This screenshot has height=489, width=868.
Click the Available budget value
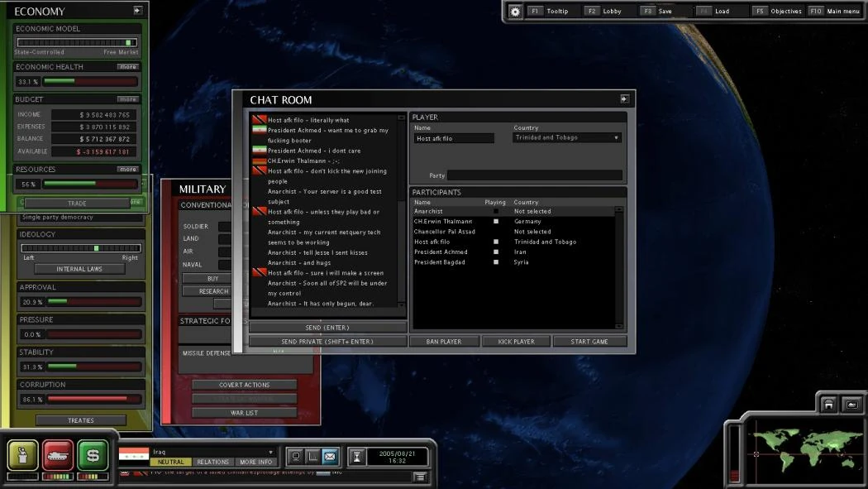coord(92,151)
